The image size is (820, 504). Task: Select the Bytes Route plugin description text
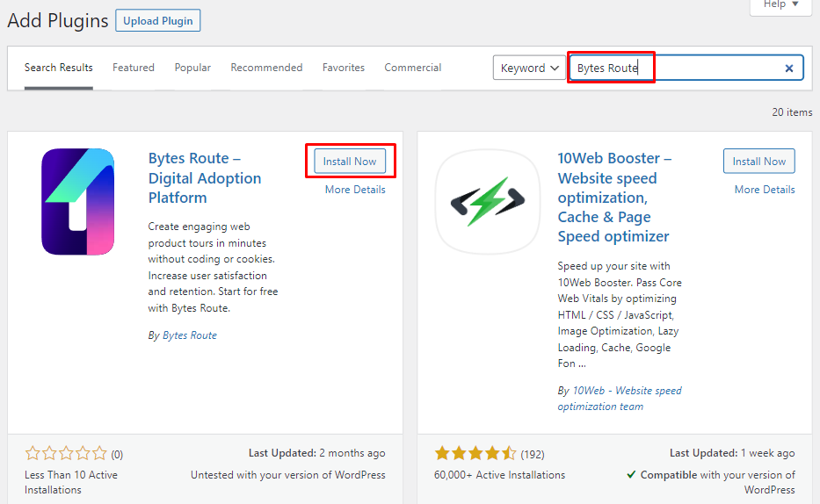pyautogui.click(x=213, y=268)
